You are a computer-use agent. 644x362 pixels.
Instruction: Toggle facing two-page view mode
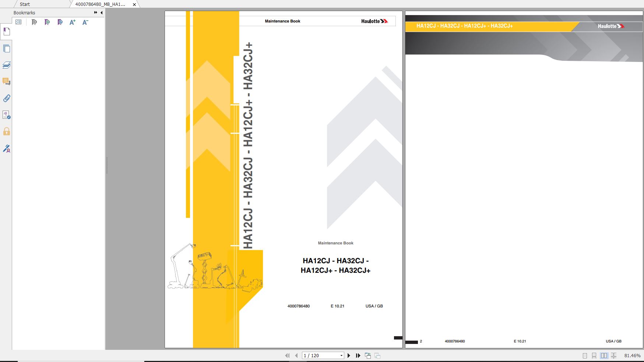pos(604,356)
